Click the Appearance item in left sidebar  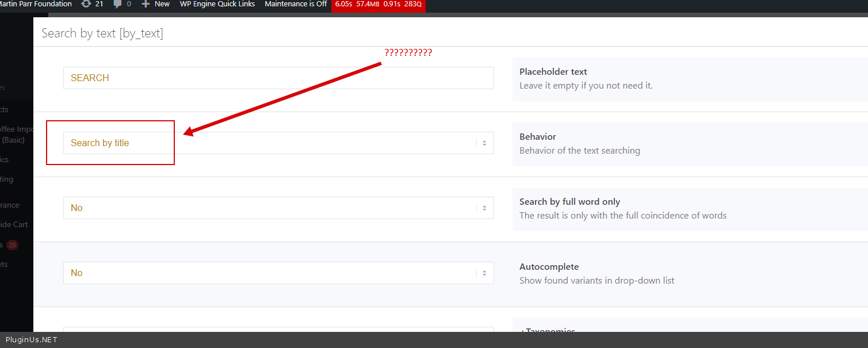10,205
